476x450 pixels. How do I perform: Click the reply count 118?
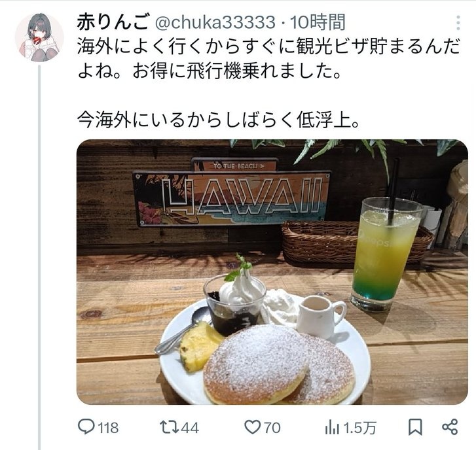point(108,428)
